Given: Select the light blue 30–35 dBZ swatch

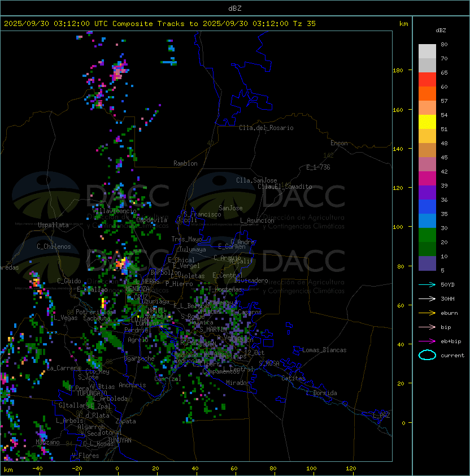Looking at the screenshot, I should pyautogui.click(x=427, y=220).
